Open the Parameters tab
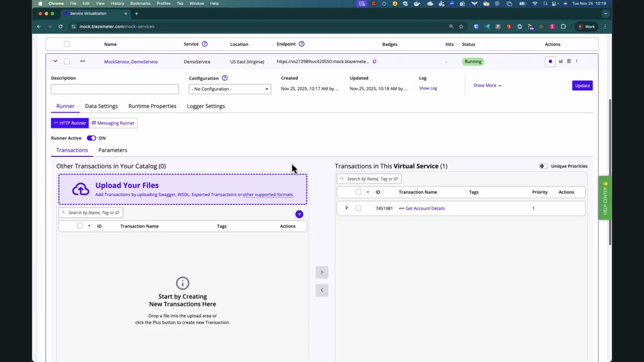 [x=113, y=150]
